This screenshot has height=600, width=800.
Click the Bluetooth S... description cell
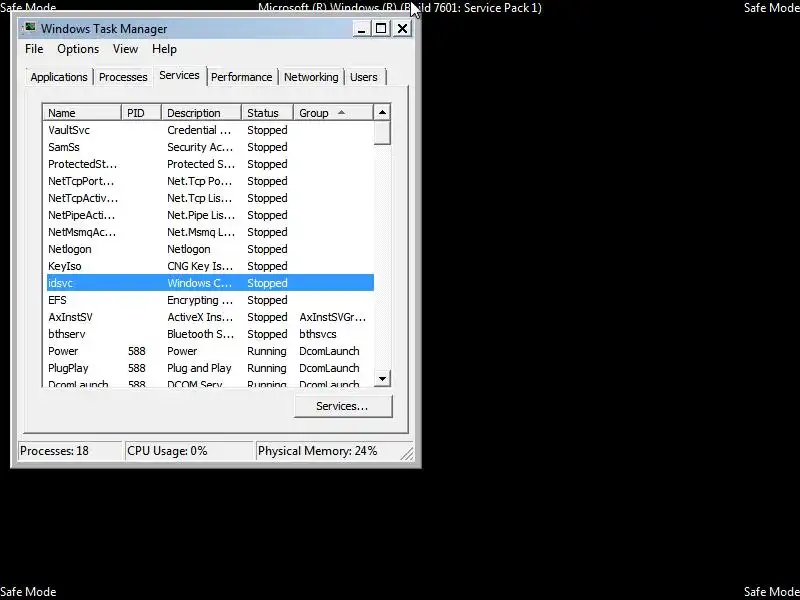coord(201,334)
